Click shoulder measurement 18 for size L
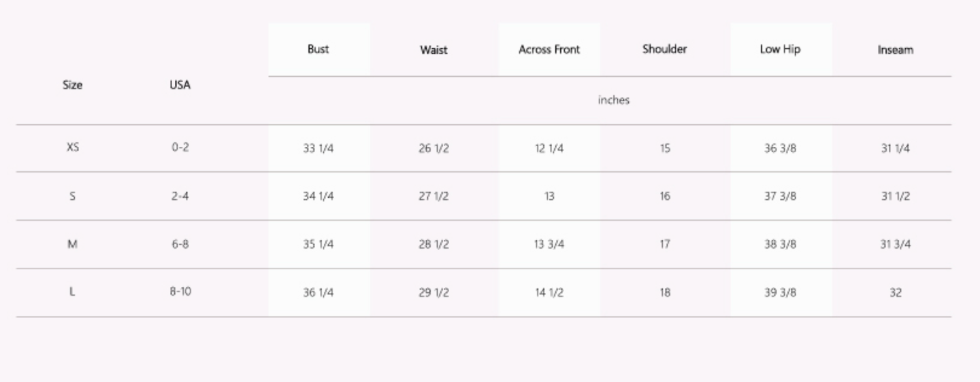 point(664,293)
